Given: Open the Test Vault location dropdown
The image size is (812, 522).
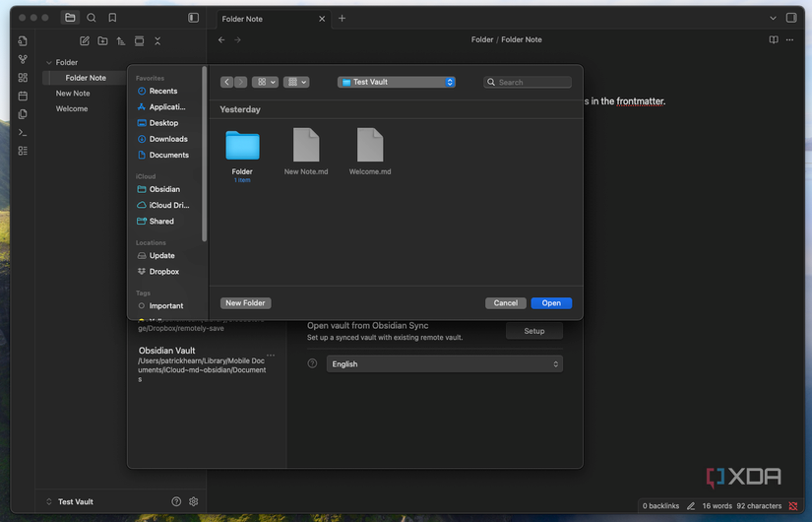Looking at the screenshot, I should [x=396, y=82].
